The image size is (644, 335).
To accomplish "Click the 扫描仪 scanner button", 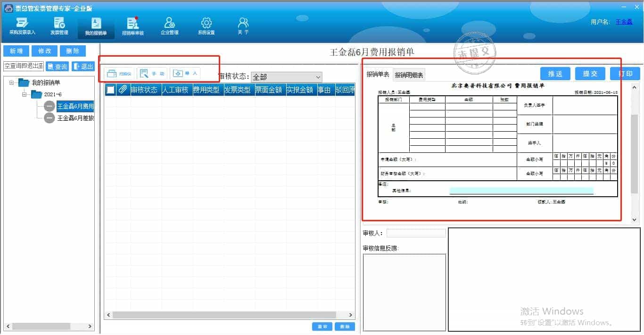I will [120, 74].
